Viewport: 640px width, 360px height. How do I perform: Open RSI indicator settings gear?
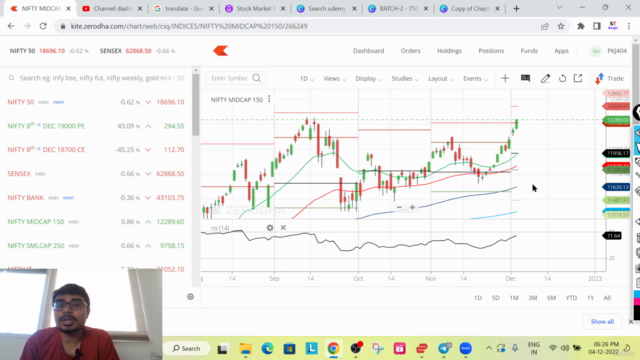tap(270, 228)
